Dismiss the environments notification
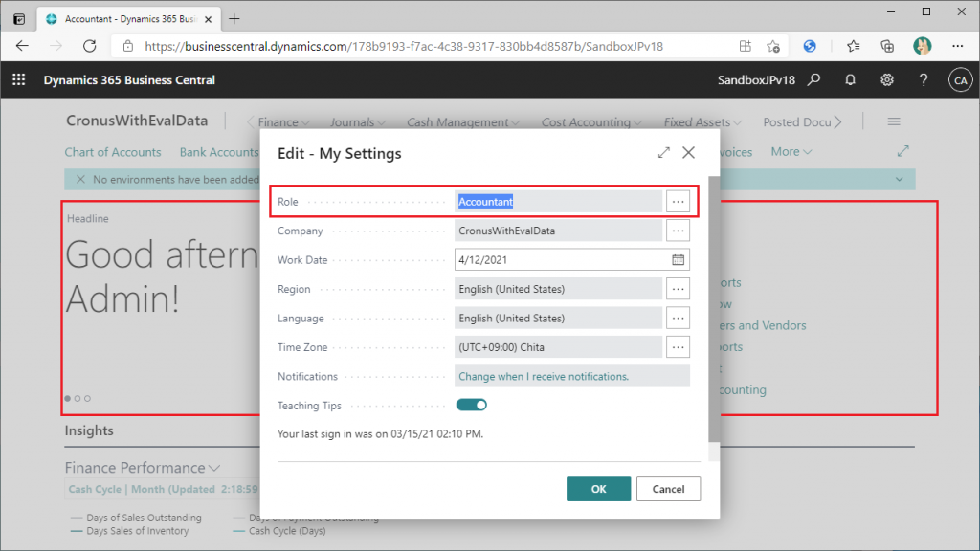The image size is (980, 551). (80, 179)
